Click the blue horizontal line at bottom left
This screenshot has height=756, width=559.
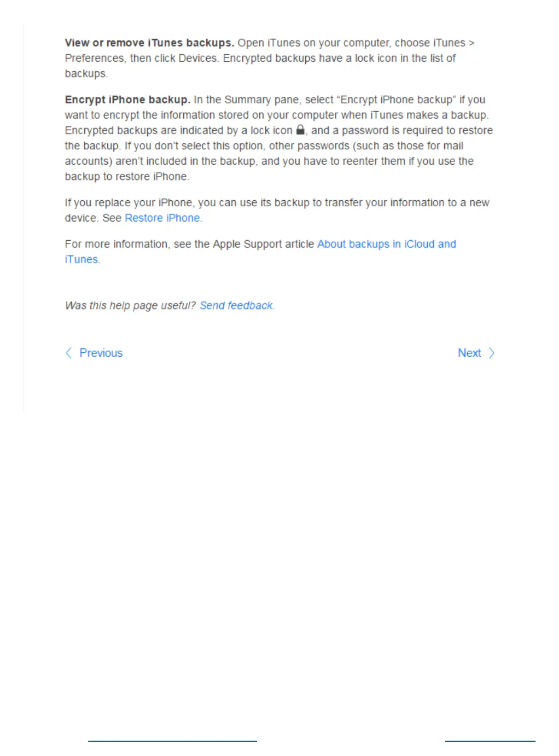click(172, 741)
